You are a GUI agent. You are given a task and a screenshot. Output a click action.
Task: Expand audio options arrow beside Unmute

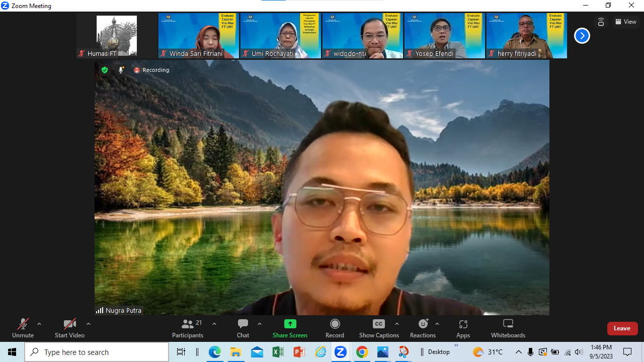(x=39, y=324)
